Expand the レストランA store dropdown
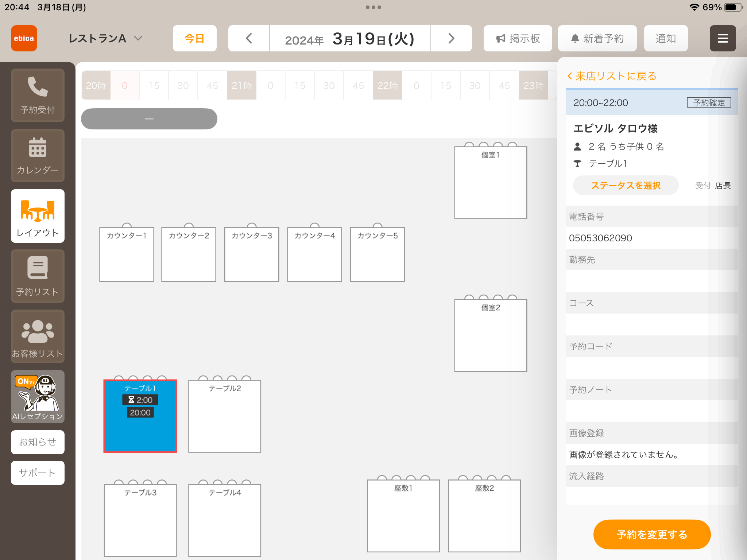The image size is (747, 560). (x=105, y=38)
